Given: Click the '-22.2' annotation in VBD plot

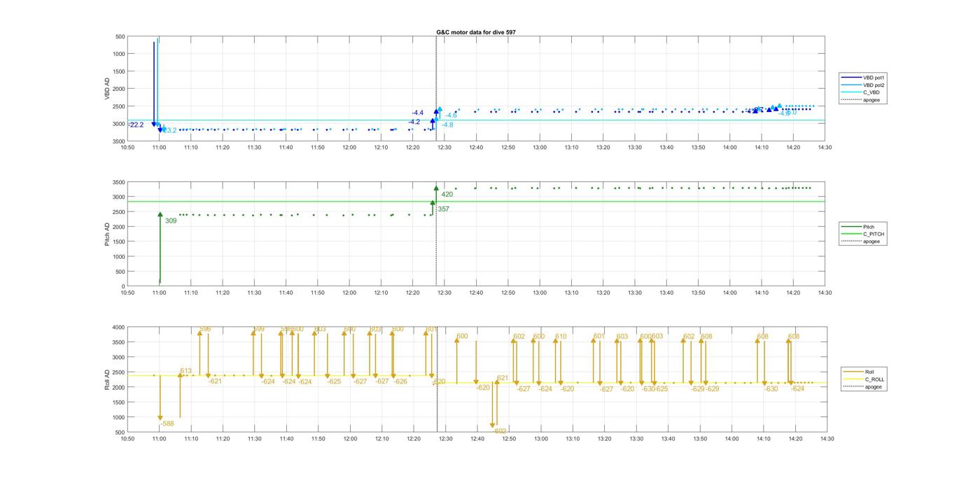Looking at the screenshot, I should click(x=136, y=125).
